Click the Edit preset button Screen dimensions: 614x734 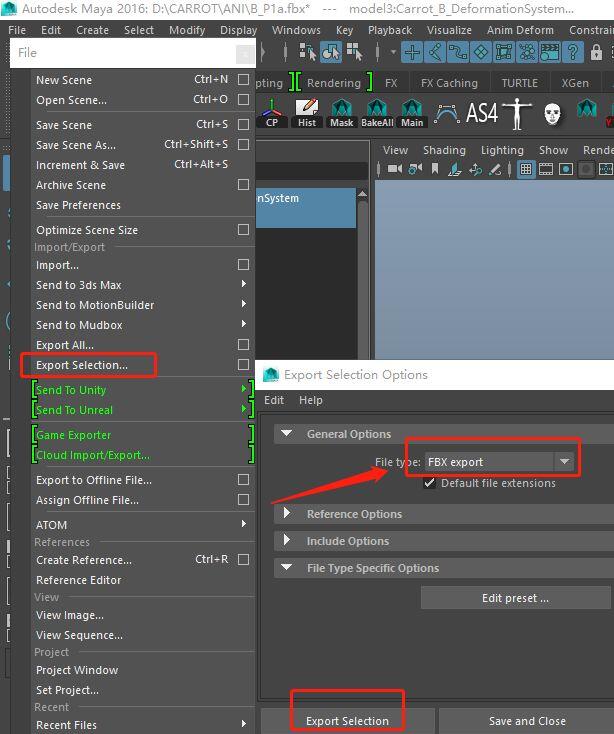coord(515,598)
